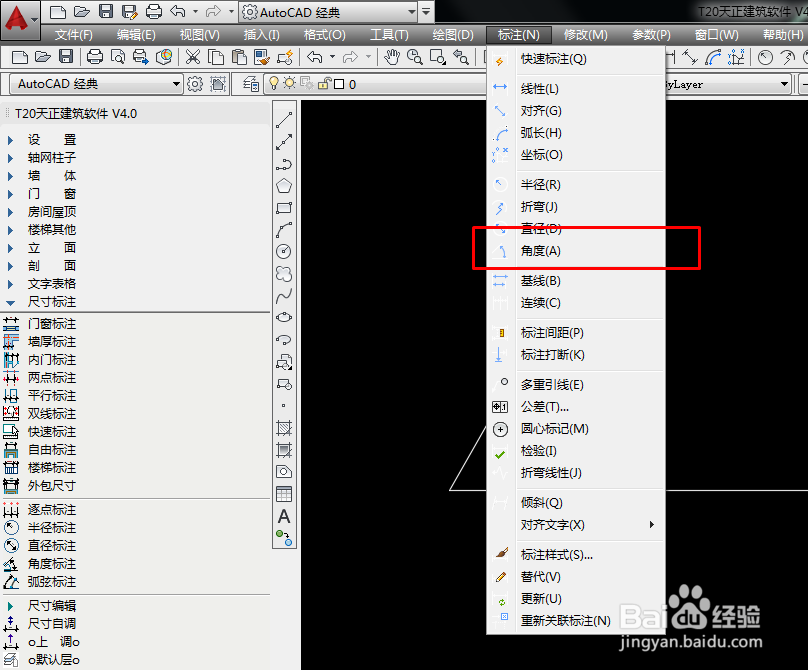Click the Undo arrow in standard toolbar
The image size is (808, 670).
(x=314, y=57)
